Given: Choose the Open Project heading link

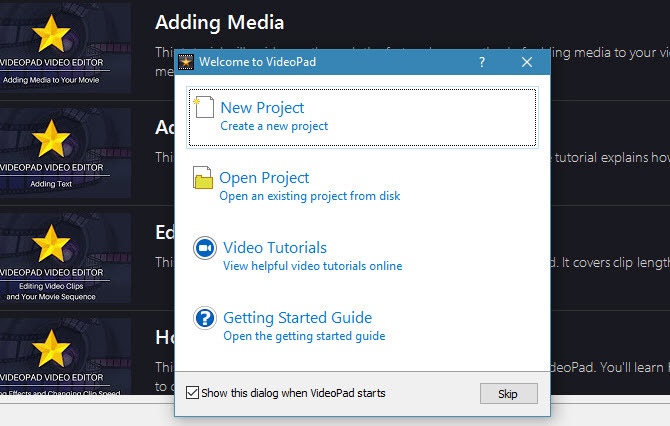Looking at the screenshot, I should pos(264,178).
